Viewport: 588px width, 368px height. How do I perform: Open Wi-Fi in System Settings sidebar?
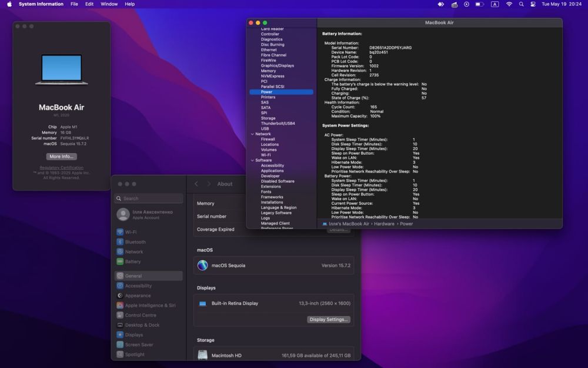(x=149, y=232)
